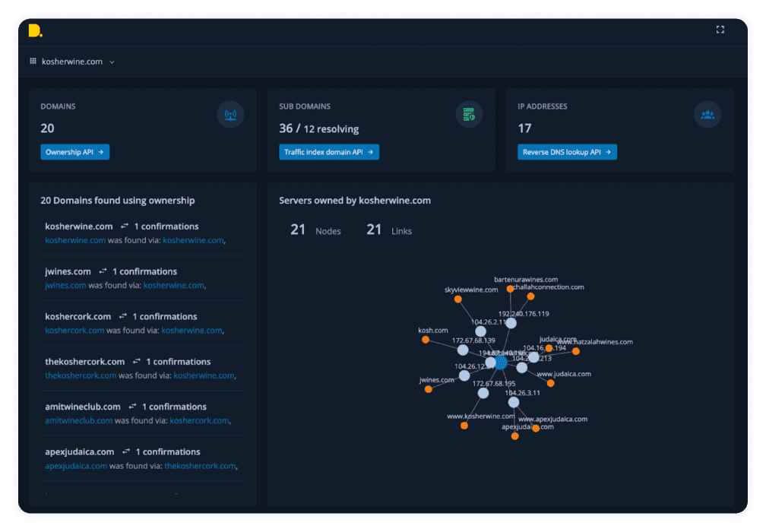Open the apexjudaica.com blue link
The image size is (766, 532).
click(76, 466)
